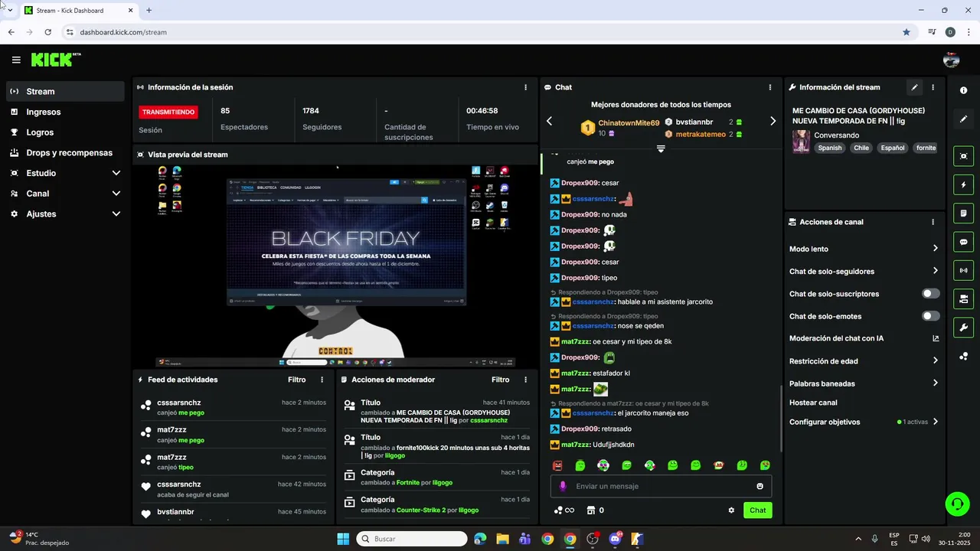Toggle the wrench stream info panel icon

(x=963, y=328)
